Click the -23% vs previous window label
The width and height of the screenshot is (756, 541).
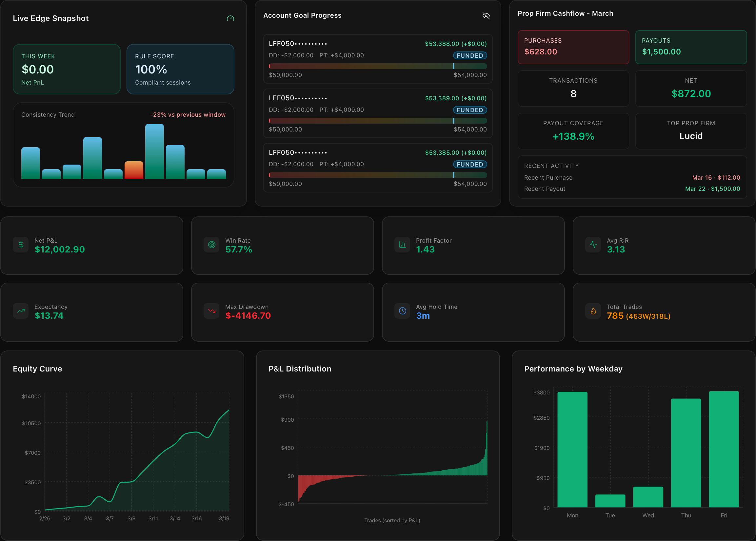pos(188,115)
